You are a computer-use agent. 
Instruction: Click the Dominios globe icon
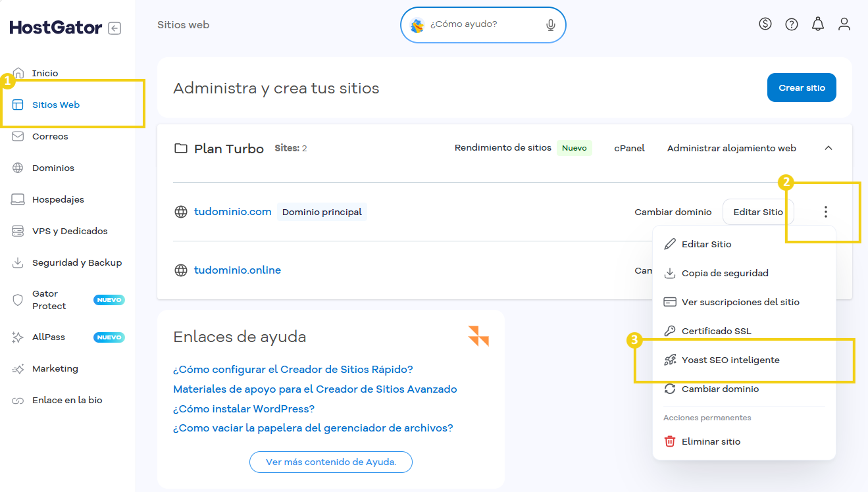(18, 168)
